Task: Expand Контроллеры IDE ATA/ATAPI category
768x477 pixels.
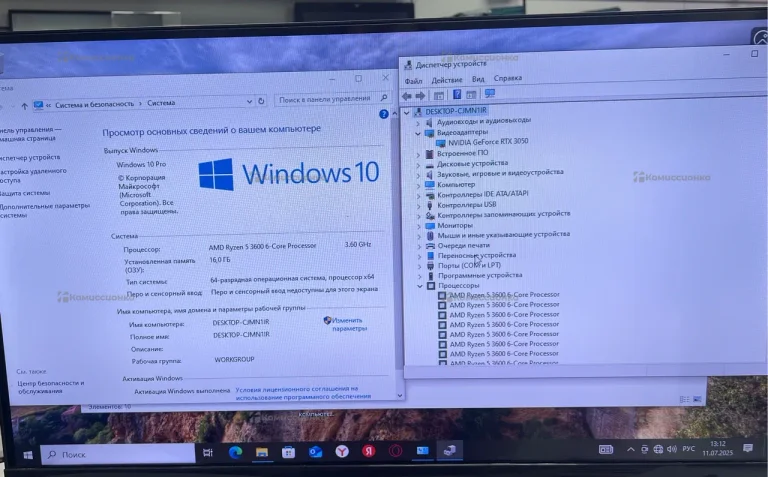Action: pyautogui.click(x=418, y=195)
